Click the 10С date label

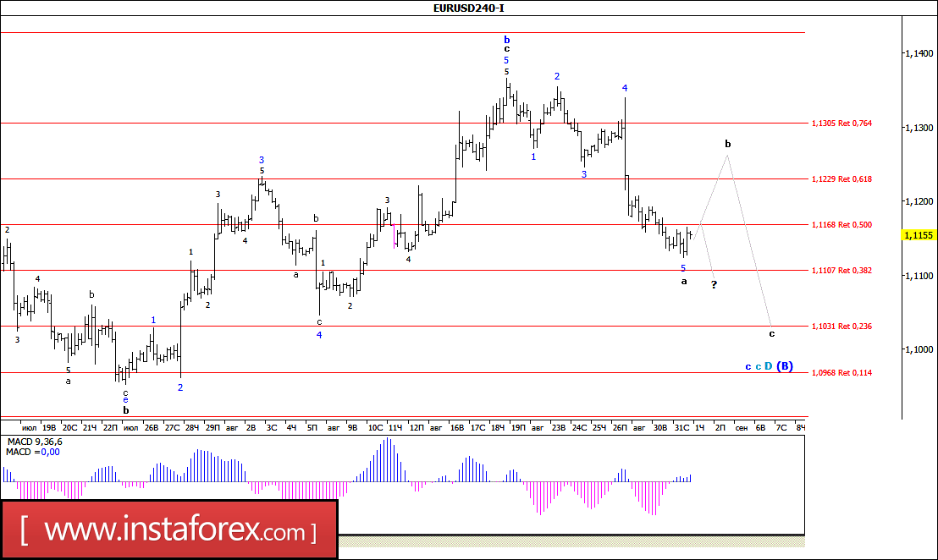pos(375,428)
